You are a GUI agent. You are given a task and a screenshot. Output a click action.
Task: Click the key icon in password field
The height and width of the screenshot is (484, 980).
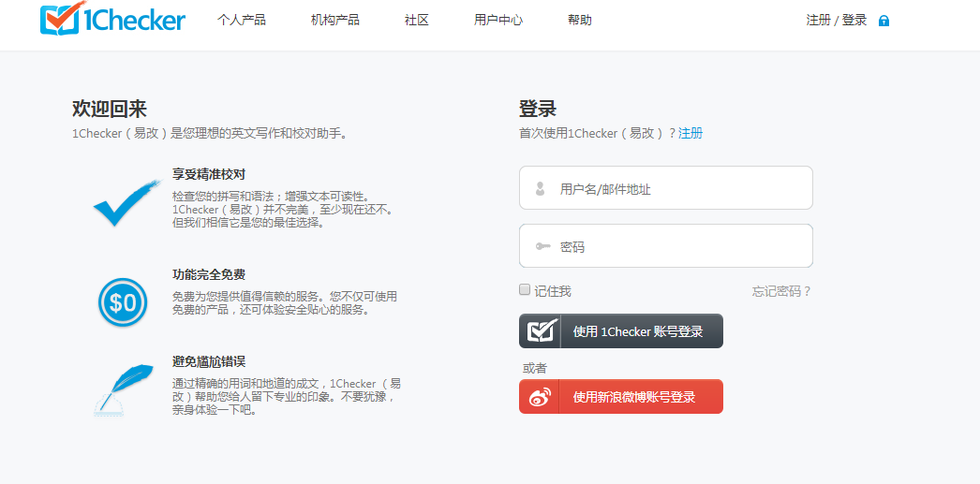pyautogui.click(x=543, y=247)
